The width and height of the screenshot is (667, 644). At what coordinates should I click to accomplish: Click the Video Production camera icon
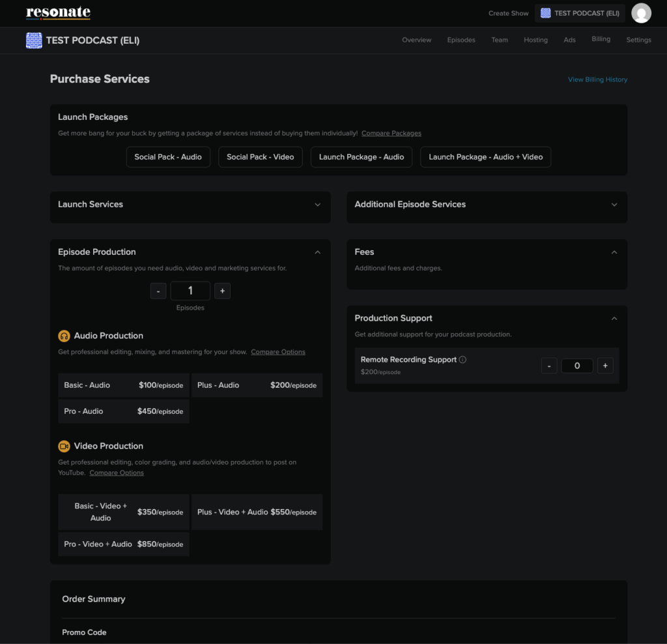(x=64, y=446)
